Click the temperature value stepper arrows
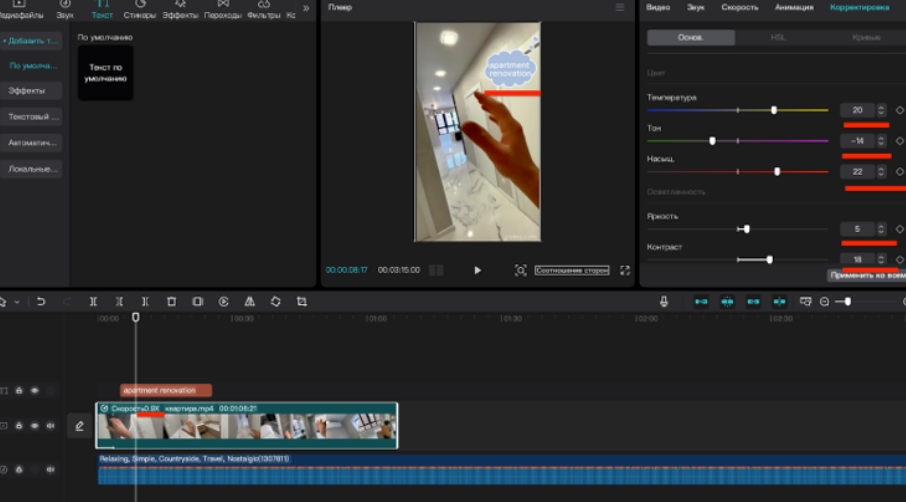906x502 pixels. tap(880, 110)
